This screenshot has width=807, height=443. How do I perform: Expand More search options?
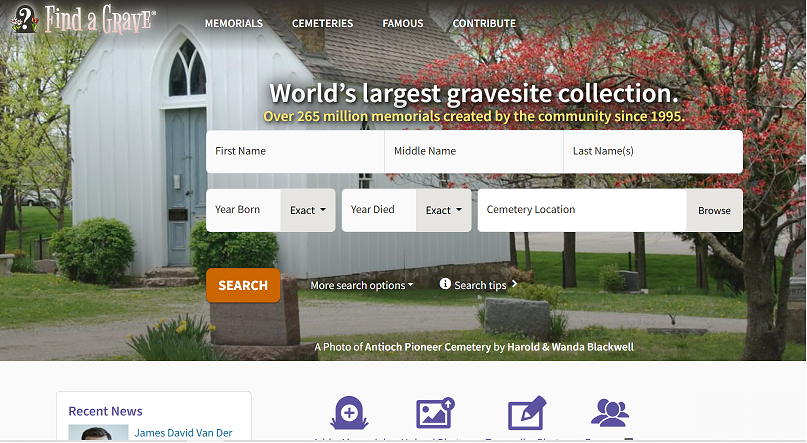pos(361,285)
